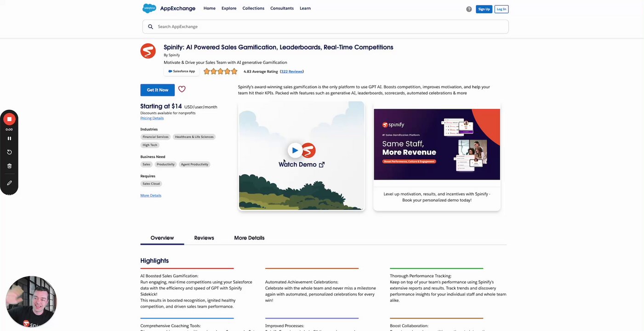Add listing to favorites with heart icon
Screen dimensions: 644x331
tap(182, 89)
